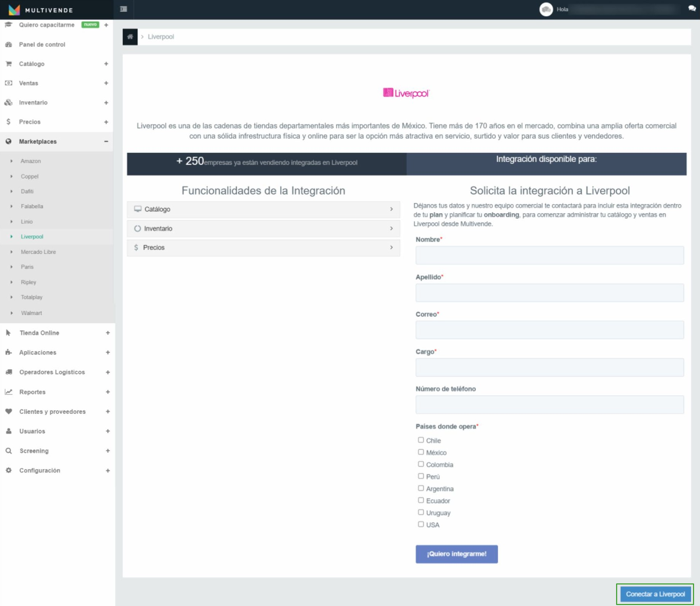Focus the Número de teléfono input field
The height and width of the screenshot is (606, 700).
(549, 404)
